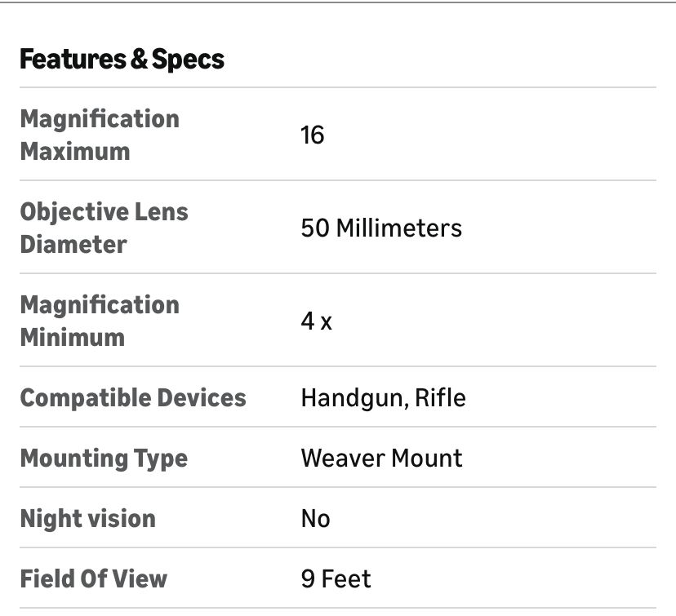Click the Night vision label
Screen dimensions: 676x616
click(x=87, y=518)
